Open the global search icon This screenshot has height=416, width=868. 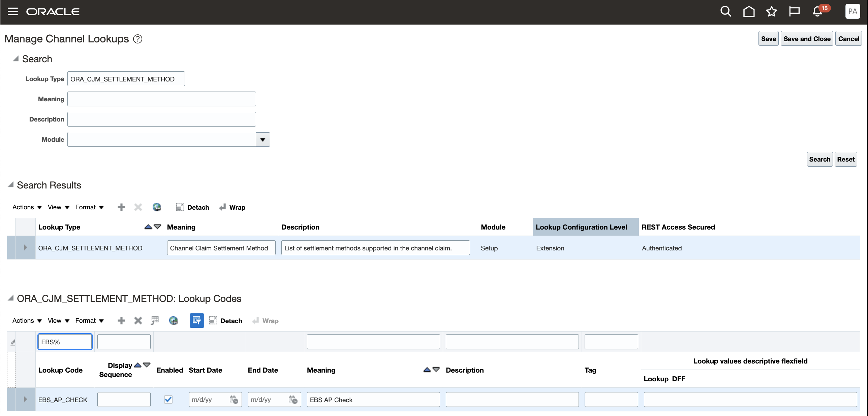(725, 11)
